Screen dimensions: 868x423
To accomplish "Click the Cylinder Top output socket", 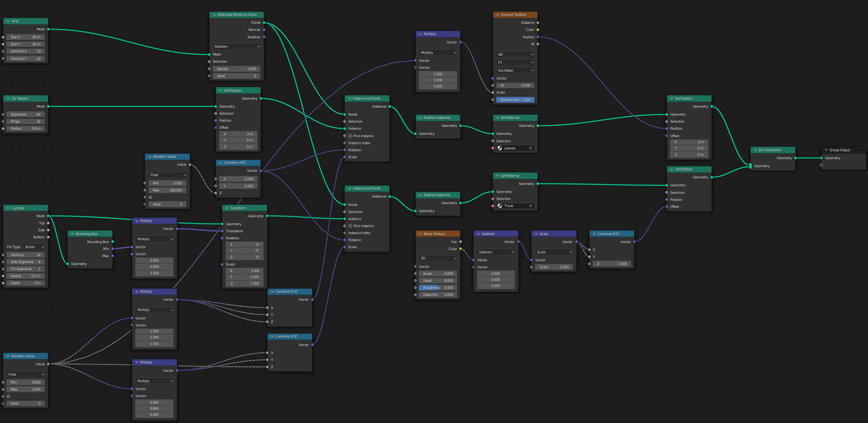I will coord(48,223).
